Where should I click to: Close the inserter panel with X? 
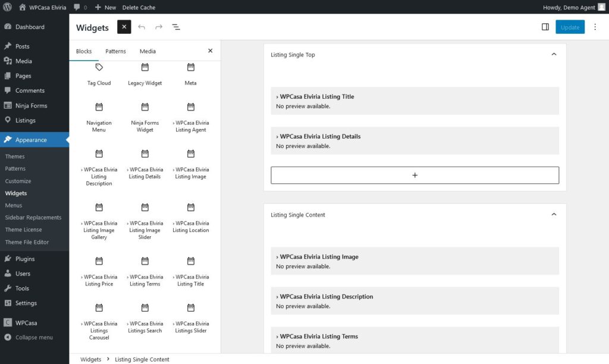[x=210, y=51]
